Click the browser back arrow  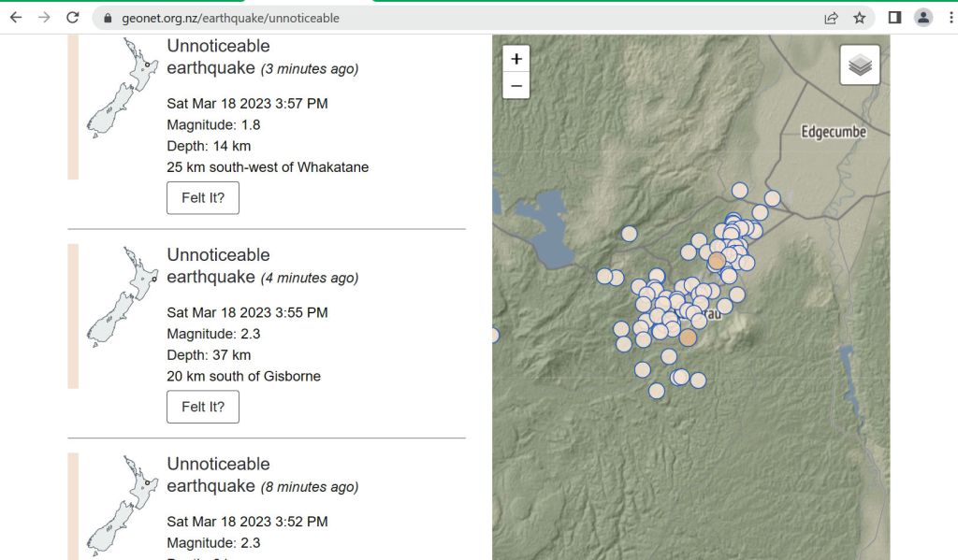(16, 18)
